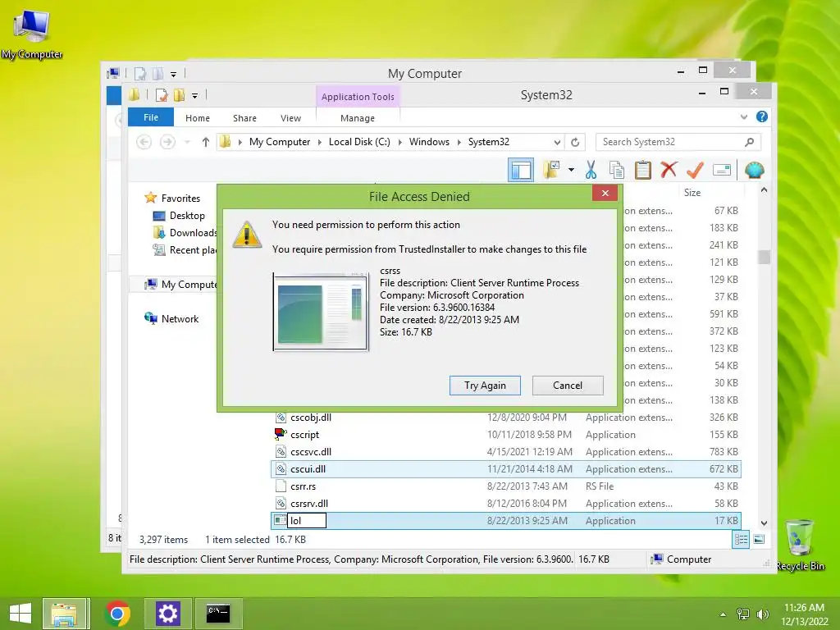Open the Share ribbon tab
840x630 pixels.
point(244,118)
